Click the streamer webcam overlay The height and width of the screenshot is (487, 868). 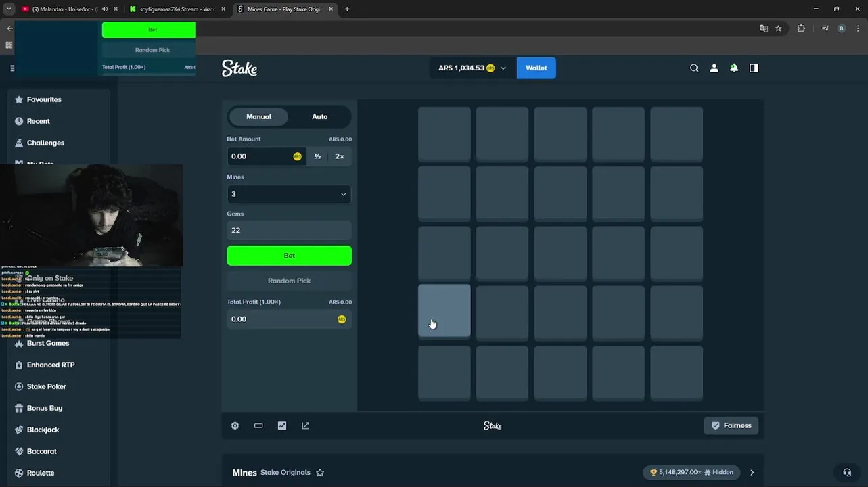point(91,215)
